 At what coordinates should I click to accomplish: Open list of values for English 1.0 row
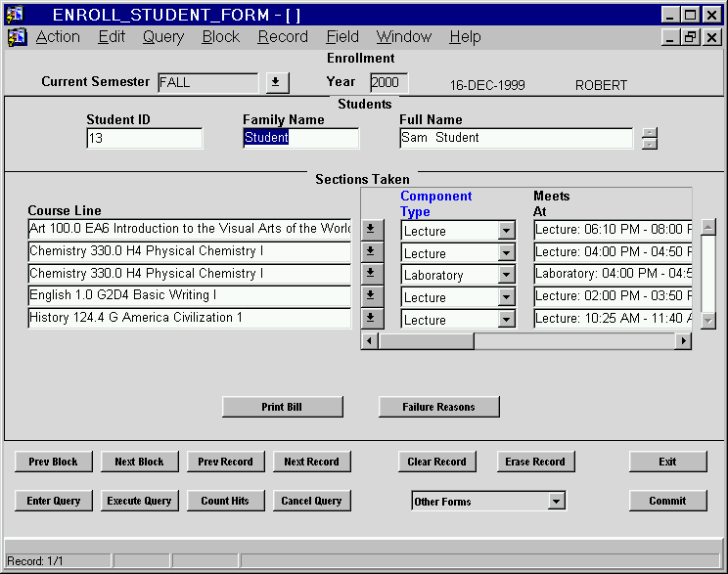click(372, 295)
